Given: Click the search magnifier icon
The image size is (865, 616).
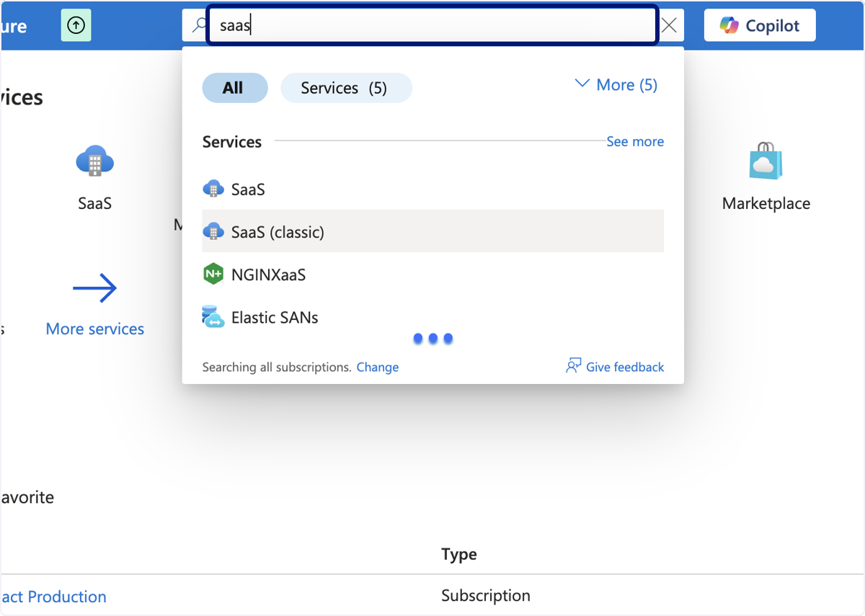Looking at the screenshot, I should pyautogui.click(x=200, y=25).
